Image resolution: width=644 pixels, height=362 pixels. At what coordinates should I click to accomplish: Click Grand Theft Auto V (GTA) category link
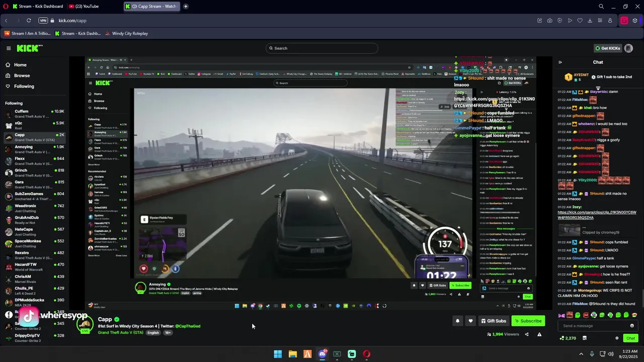point(121,332)
